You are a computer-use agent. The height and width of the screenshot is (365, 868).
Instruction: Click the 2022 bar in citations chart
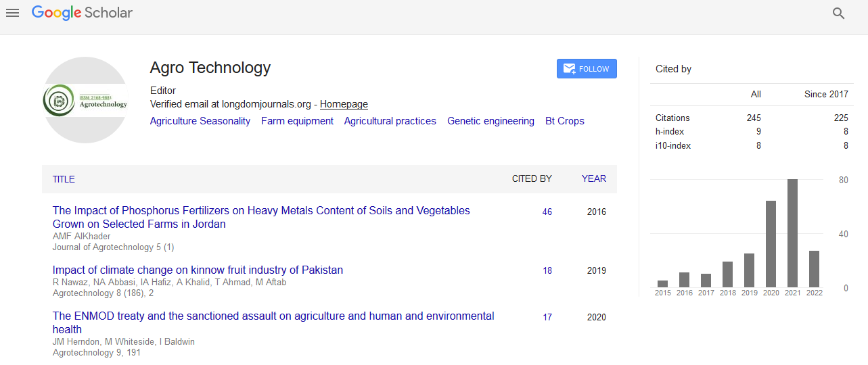pos(814,269)
